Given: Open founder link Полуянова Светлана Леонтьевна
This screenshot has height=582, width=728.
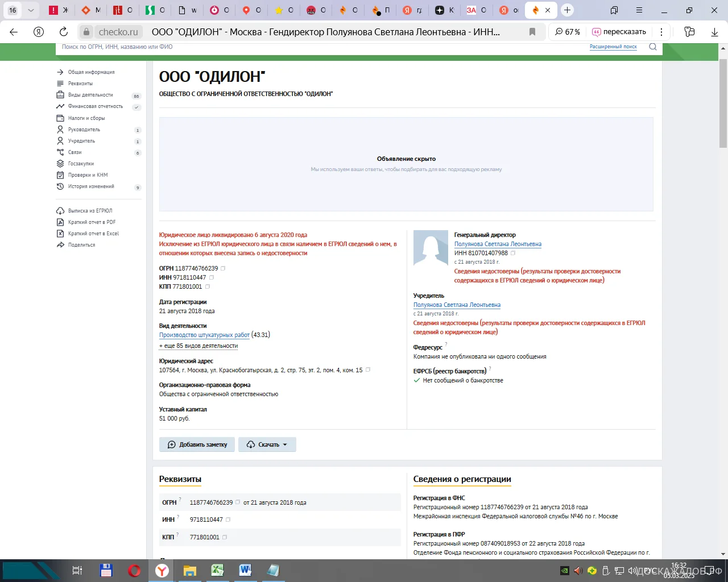Looking at the screenshot, I should [457, 305].
